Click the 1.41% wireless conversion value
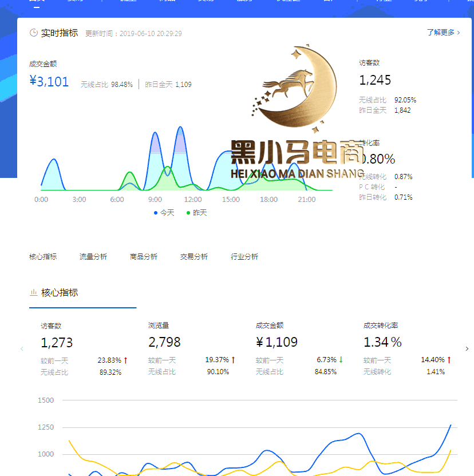 (x=436, y=372)
